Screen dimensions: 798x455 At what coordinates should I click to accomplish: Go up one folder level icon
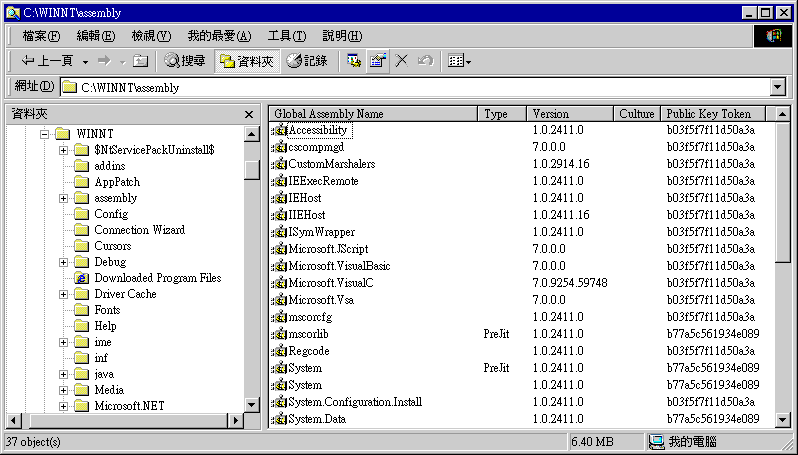pos(140,61)
